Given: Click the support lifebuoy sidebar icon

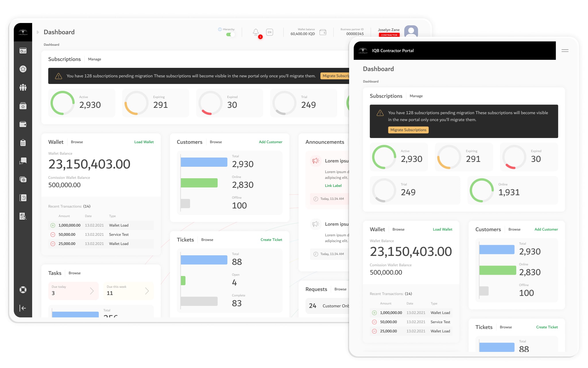Looking at the screenshot, I should pos(23,290).
